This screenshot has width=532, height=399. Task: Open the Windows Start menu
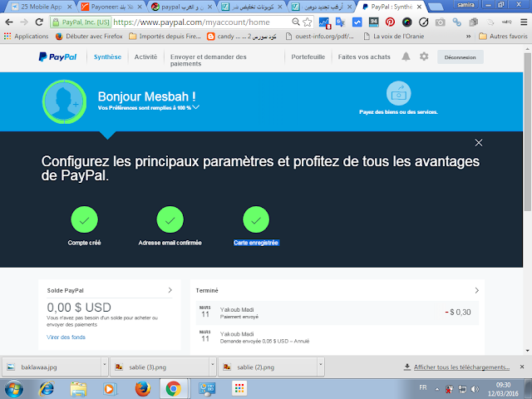tap(14, 389)
